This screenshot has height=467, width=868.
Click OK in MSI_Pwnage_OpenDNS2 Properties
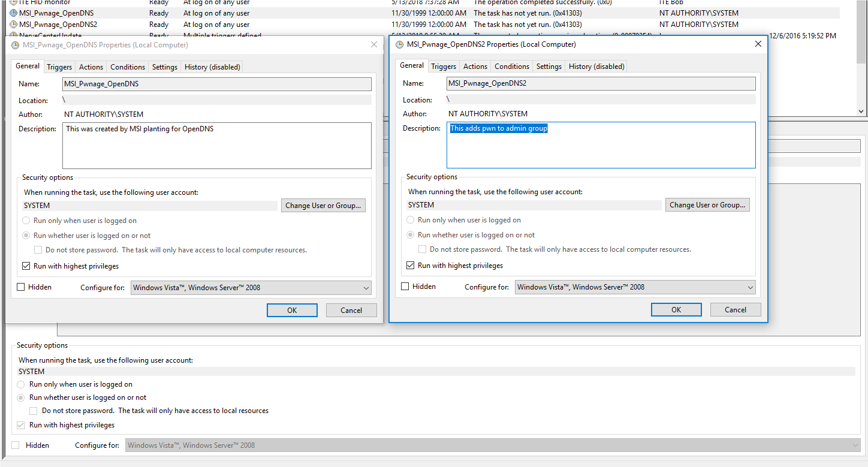tap(676, 310)
